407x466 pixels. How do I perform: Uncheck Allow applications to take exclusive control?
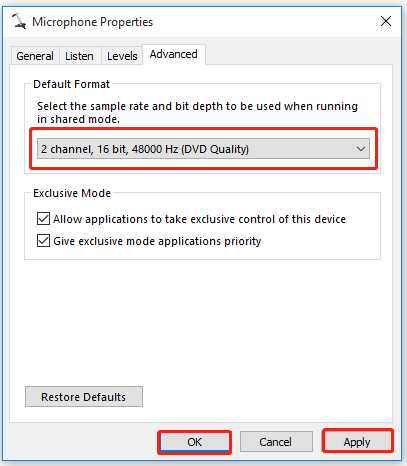coord(43,219)
